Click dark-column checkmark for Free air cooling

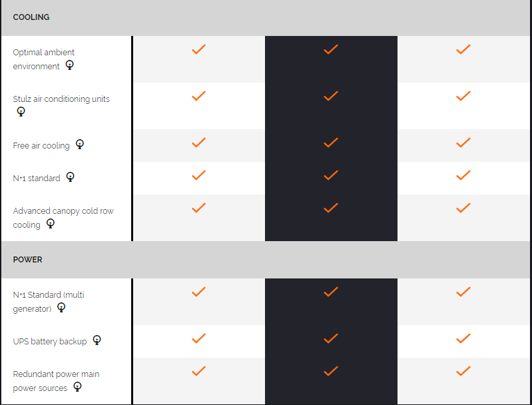331,143
